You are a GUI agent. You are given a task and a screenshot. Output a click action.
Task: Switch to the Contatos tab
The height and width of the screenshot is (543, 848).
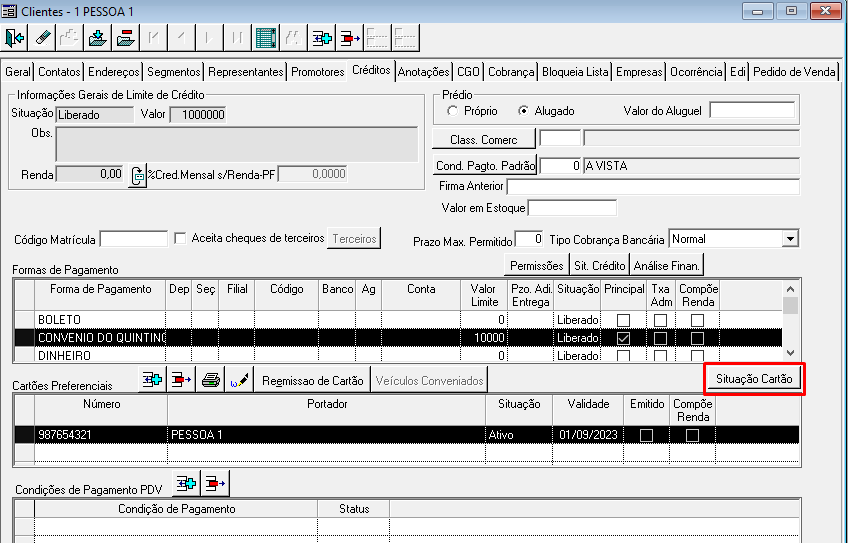59,72
